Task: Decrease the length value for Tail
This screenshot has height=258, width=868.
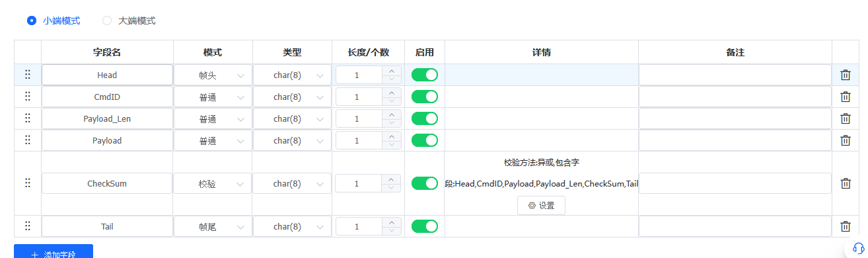Action: coord(392,231)
